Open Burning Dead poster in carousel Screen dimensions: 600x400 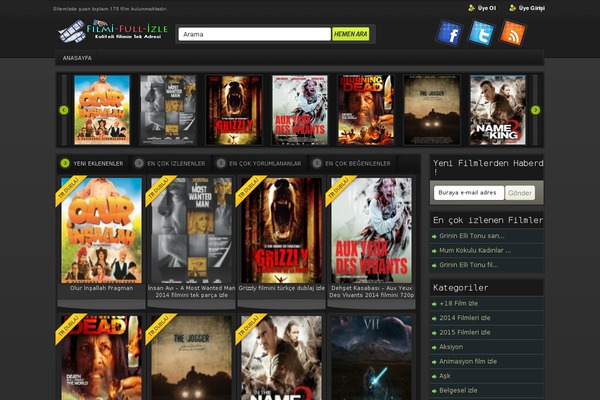pos(366,110)
